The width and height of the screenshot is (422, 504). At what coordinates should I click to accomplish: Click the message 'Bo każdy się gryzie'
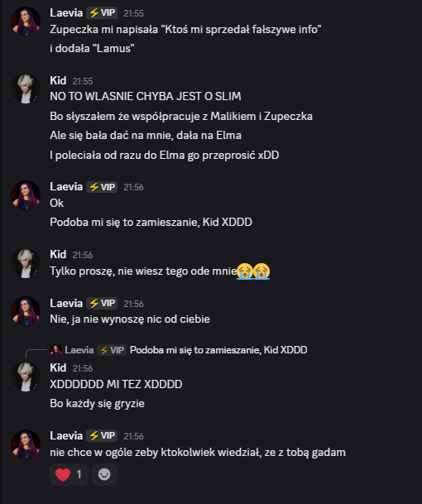click(97, 404)
